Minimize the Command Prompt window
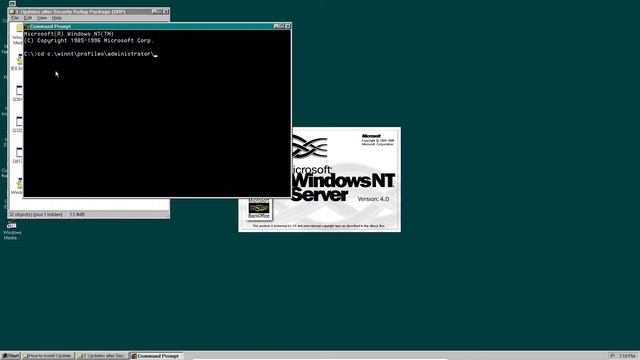Viewport: 640px width, 360px height. pos(276,26)
